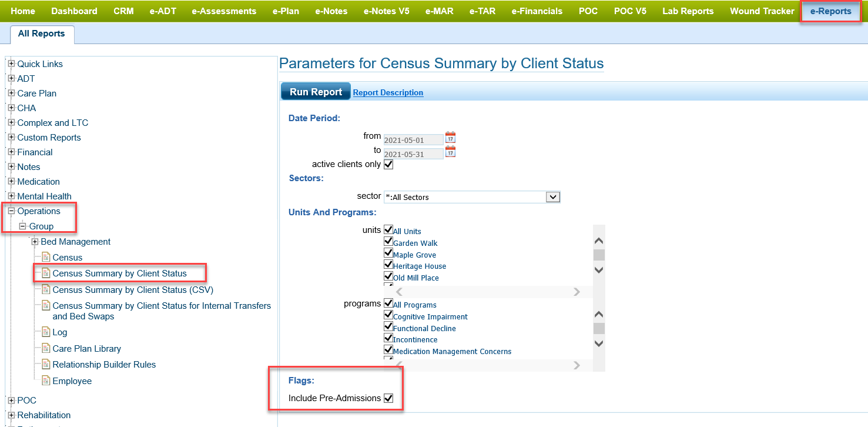868x427 pixels.
Task: Click the Census report document icon
Action: pos(46,257)
